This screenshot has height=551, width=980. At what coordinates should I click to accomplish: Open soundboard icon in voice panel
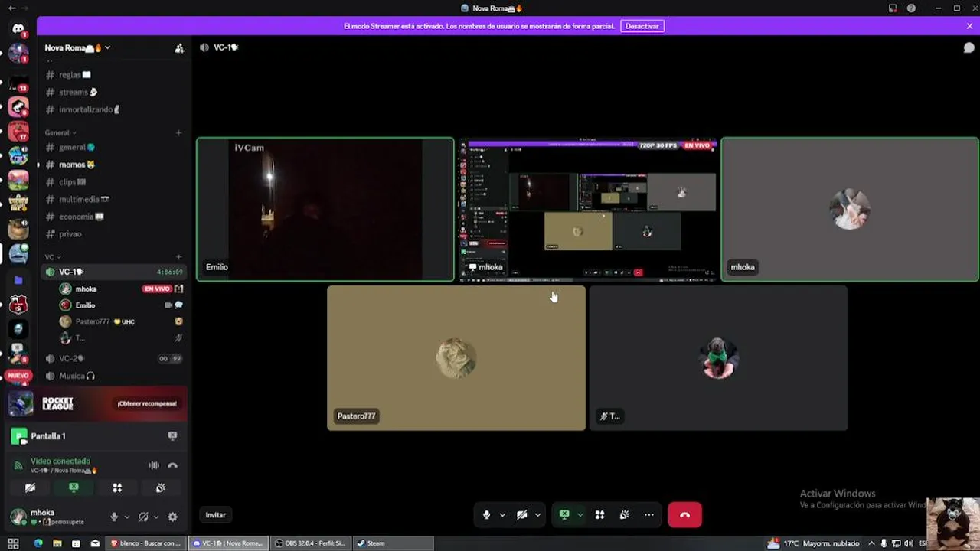point(161,487)
